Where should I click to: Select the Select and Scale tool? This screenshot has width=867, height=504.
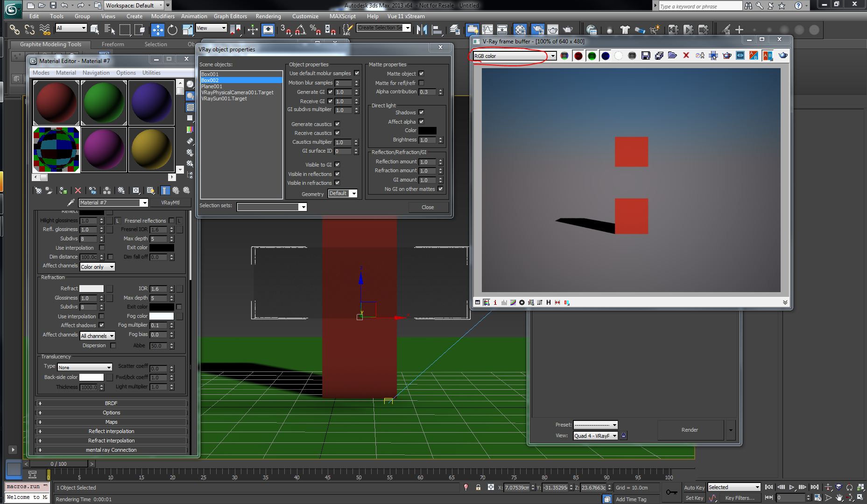tap(187, 30)
